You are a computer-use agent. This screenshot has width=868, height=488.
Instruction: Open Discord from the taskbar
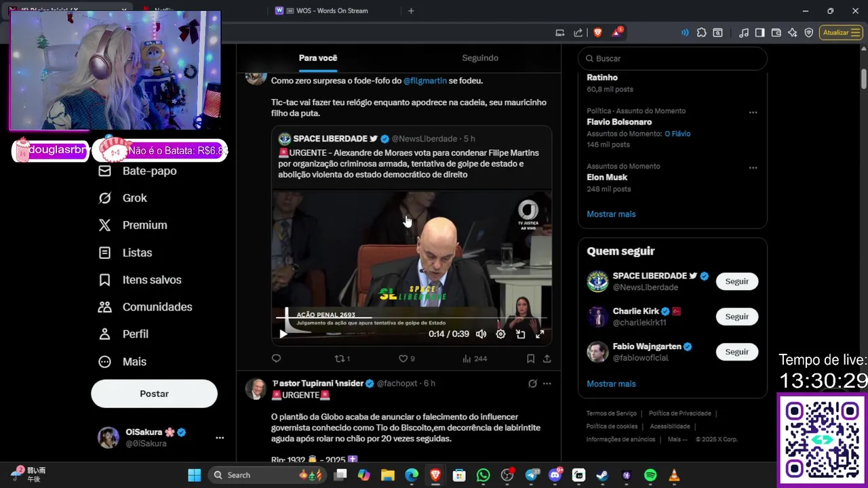(555, 475)
